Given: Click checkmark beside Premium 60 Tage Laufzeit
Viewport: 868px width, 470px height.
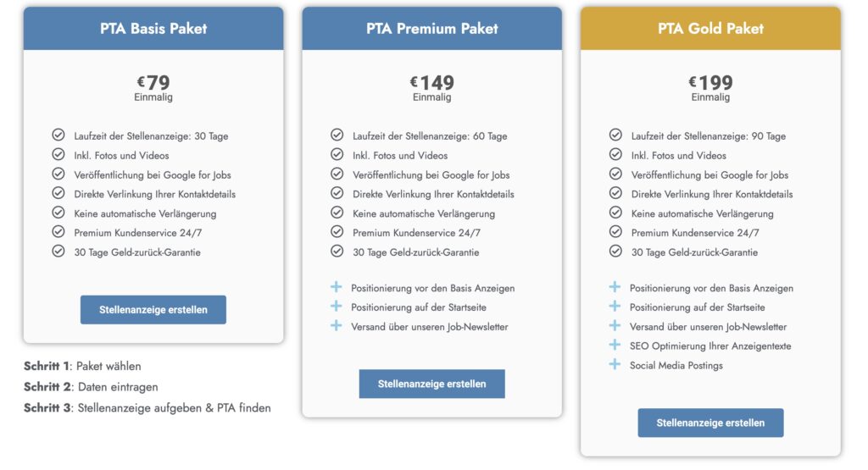Looking at the screenshot, I should pos(337,135).
